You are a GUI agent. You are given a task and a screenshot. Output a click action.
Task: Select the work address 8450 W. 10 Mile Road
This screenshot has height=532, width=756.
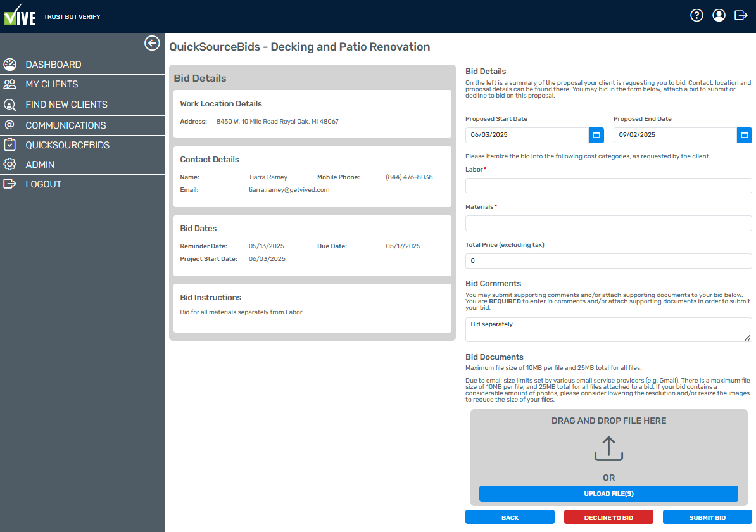pos(277,122)
